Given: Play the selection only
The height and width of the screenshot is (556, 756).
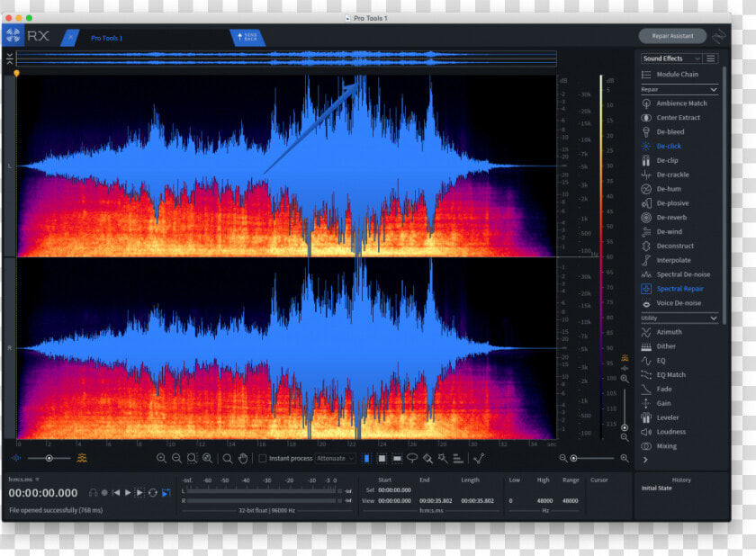Looking at the screenshot, I should click(139, 492).
